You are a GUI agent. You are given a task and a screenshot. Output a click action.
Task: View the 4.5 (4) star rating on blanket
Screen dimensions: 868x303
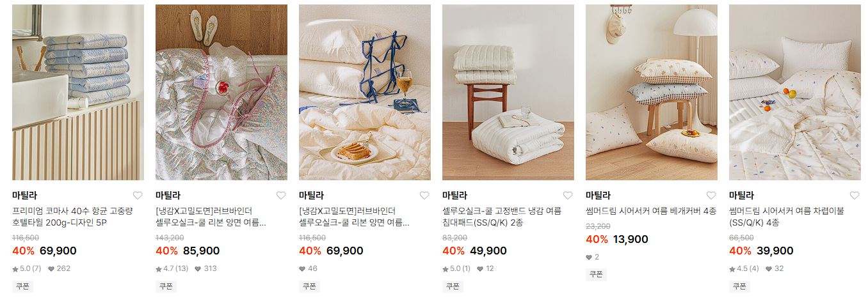coord(744,268)
